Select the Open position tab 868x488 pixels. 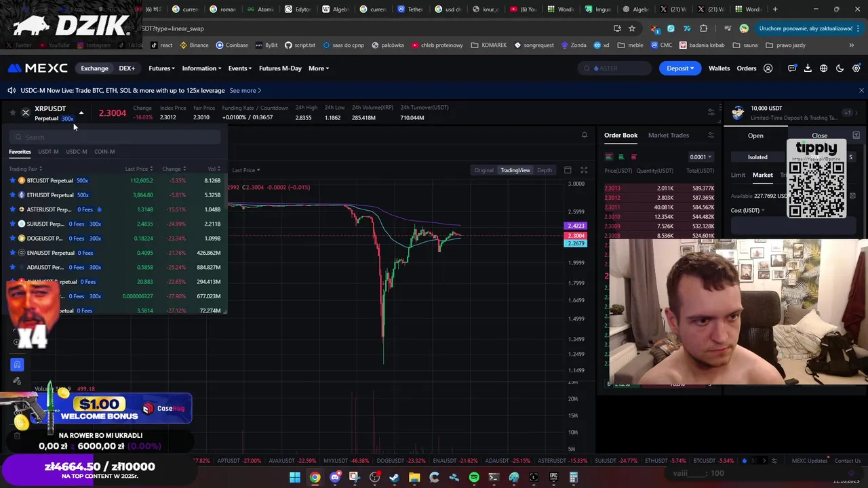click(x=755, y=136)
